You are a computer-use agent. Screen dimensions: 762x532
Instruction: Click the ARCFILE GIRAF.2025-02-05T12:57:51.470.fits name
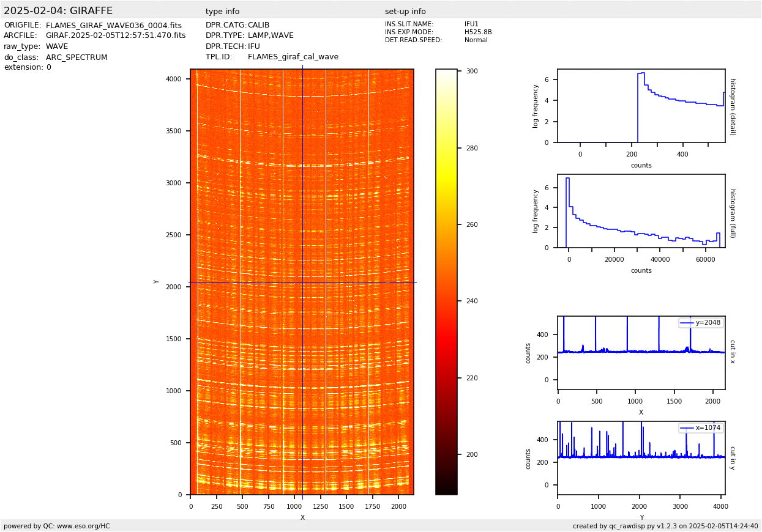pos(115,36)
